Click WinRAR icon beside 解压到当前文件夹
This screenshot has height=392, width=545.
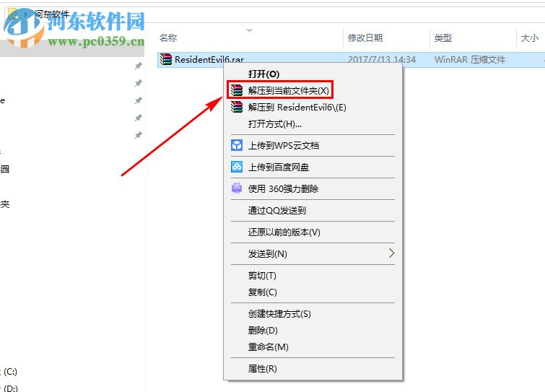(x=237, y=90)
